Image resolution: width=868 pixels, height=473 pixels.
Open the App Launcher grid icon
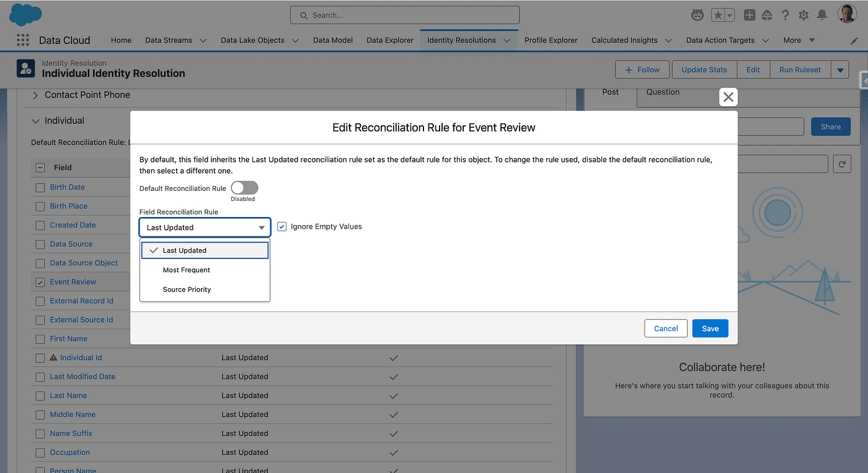click(x=23, y=40)
